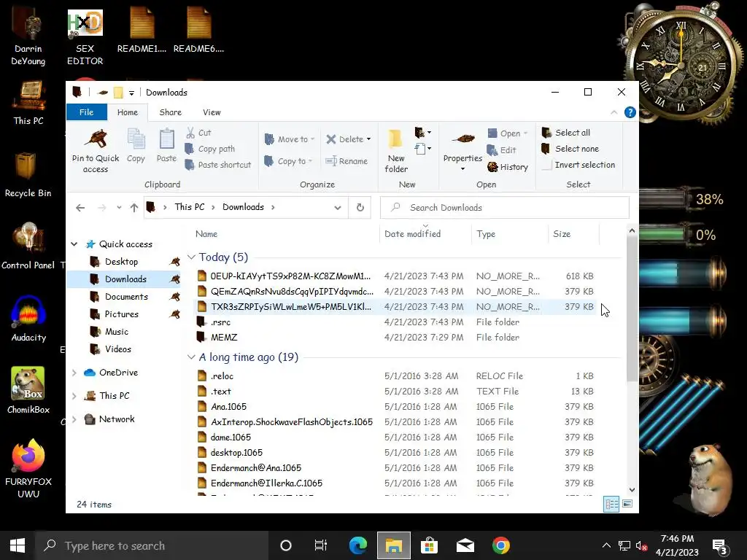Go back with the navigation arrow
747x560 pixels.
[80, 208]
